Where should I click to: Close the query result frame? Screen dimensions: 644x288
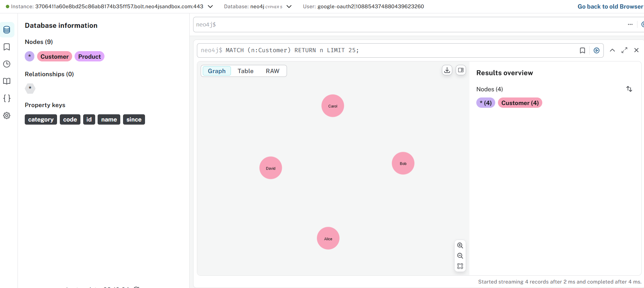[636, 50]
